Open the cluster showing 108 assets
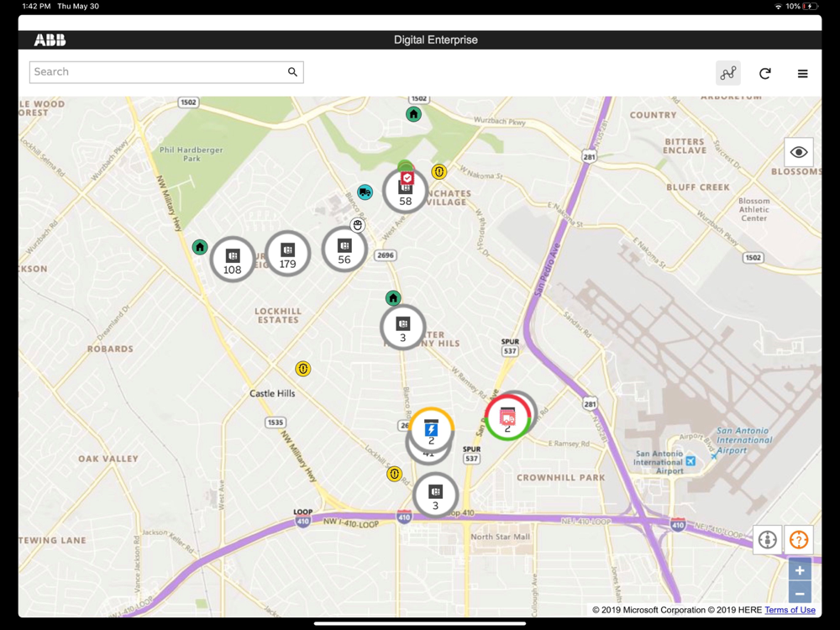 (x=232, y=259)
